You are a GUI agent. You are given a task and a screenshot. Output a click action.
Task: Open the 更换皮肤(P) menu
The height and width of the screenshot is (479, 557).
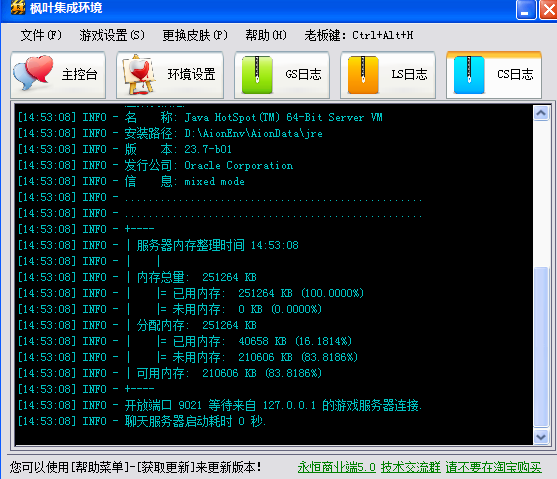[x=195, y=35]
